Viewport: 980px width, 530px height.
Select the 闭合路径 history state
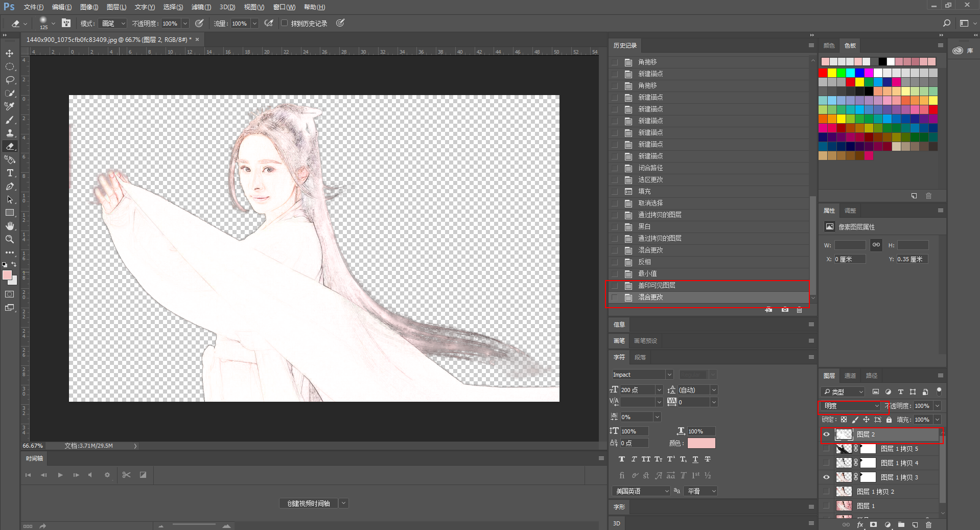coord(708,168)
